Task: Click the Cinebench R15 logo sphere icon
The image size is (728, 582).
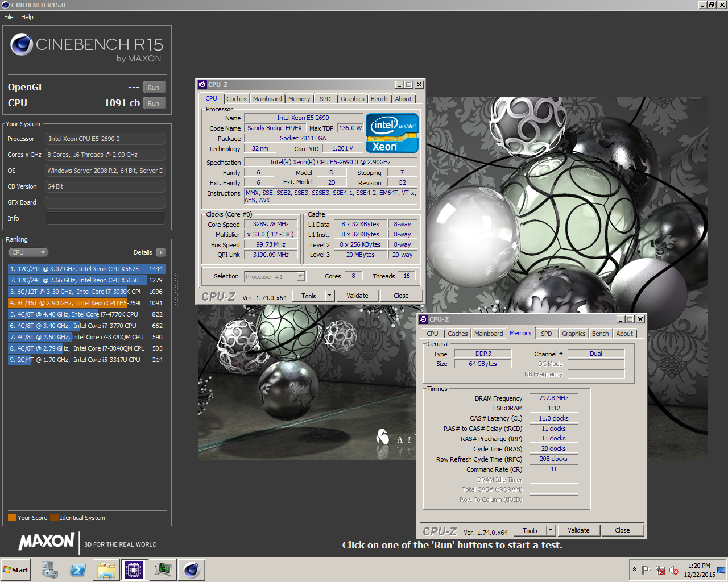Action: [x=22, y=44]
